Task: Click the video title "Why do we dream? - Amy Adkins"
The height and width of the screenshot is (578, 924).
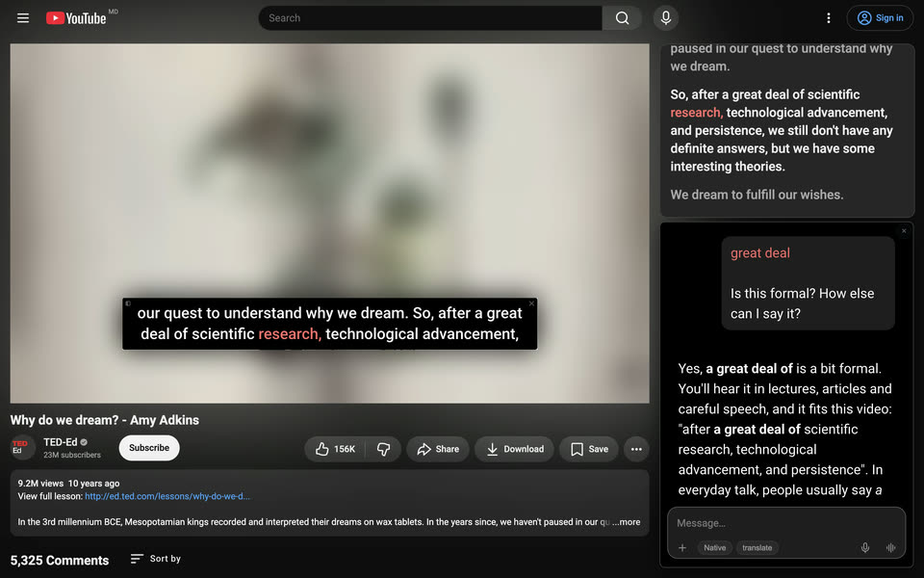Action: [104, 420]
